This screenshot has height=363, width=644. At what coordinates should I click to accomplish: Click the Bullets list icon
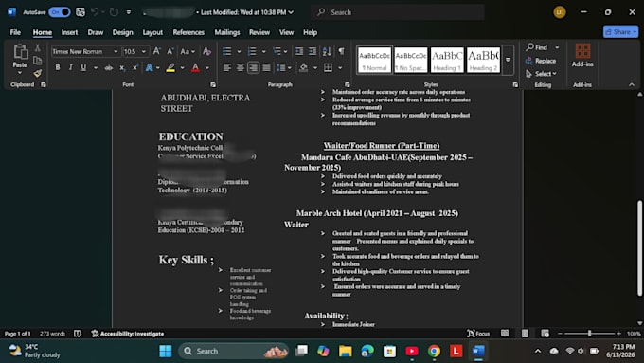coord(226,51)
